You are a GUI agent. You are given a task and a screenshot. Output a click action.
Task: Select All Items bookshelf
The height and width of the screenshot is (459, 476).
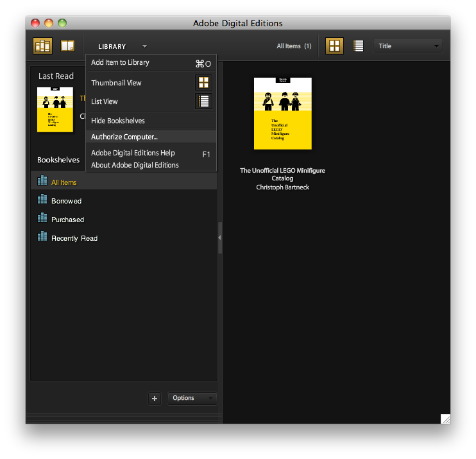(124, 182)
